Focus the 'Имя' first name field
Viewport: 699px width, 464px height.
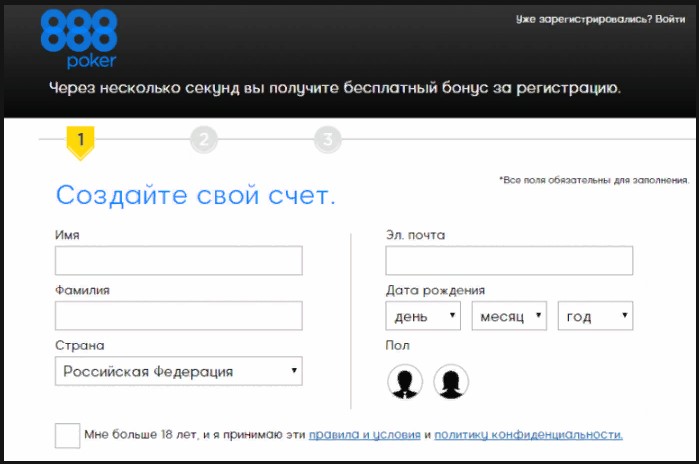point(179,261)
